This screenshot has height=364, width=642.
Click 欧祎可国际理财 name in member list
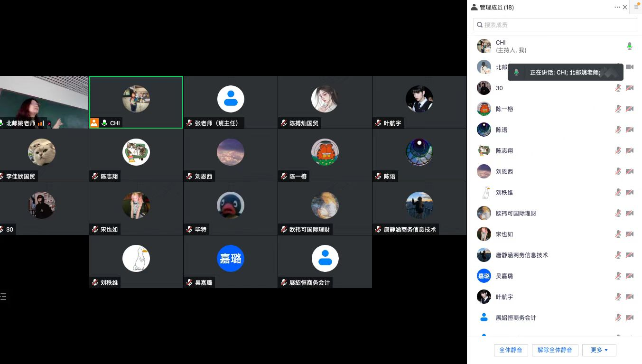(x=516, y=213)
